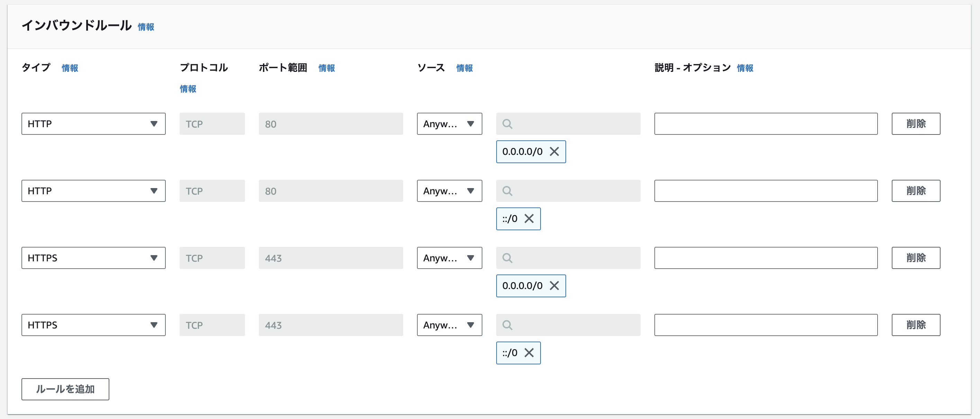
Task: Open 情報 link next to ソース
Action: (x=464, y=68)
